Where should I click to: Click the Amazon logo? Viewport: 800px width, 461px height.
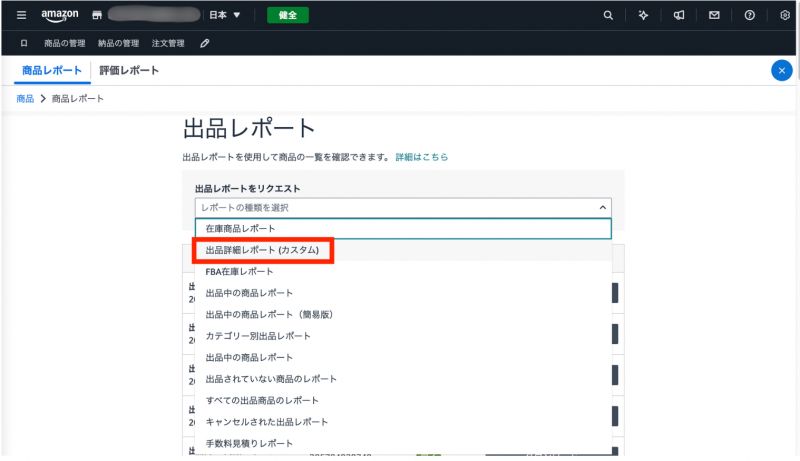(x=60, y=15)
